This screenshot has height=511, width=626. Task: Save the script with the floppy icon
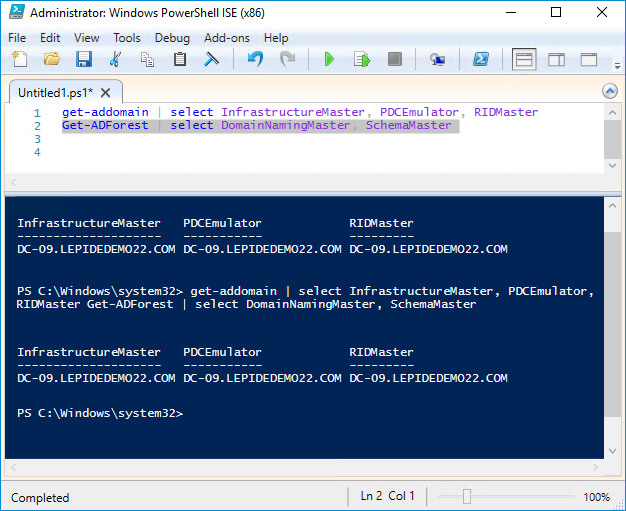[x=84, y=59]
